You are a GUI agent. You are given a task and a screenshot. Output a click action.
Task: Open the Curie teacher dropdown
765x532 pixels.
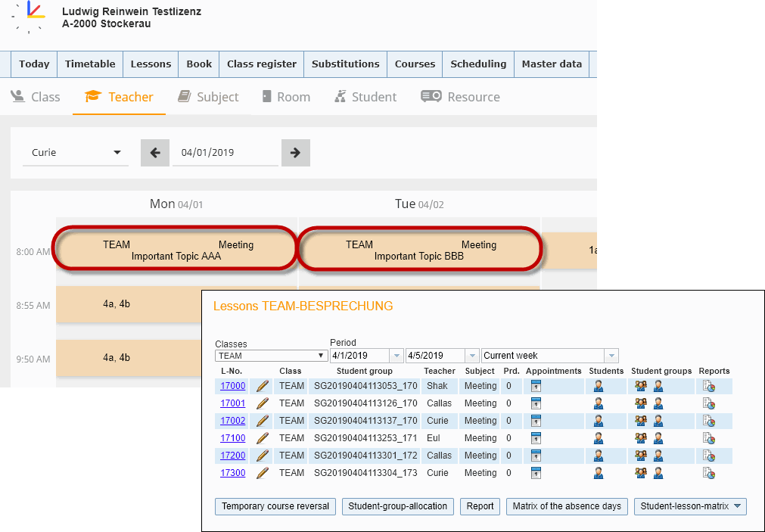(x=76, y=153)
